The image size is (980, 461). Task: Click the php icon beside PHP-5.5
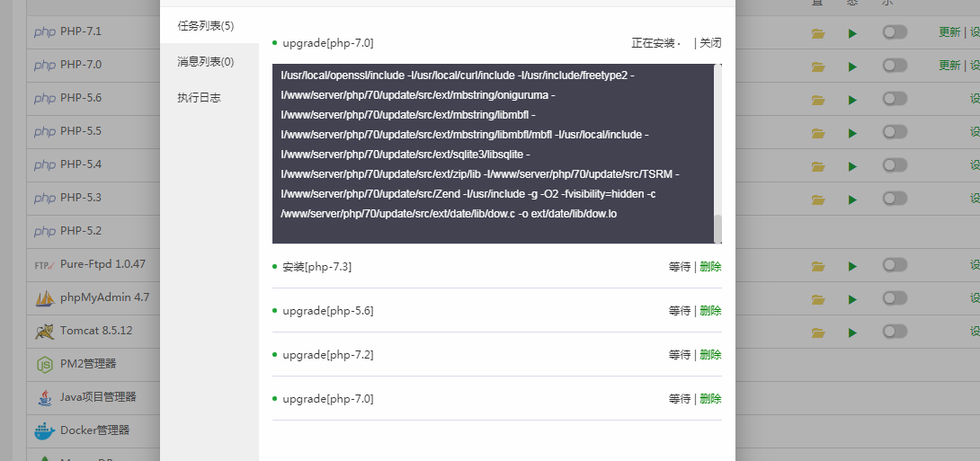(45, 131)
